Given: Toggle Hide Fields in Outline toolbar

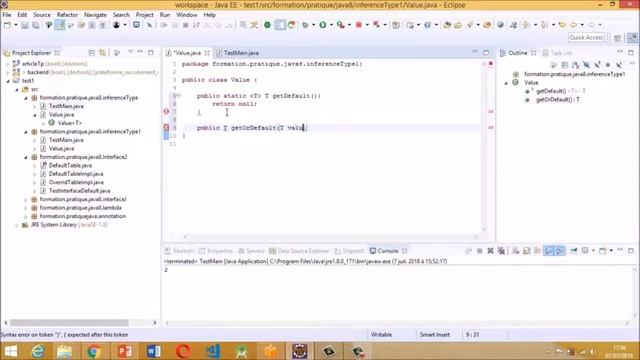Looking at the screenshot, I should click(x=586, y=64).
